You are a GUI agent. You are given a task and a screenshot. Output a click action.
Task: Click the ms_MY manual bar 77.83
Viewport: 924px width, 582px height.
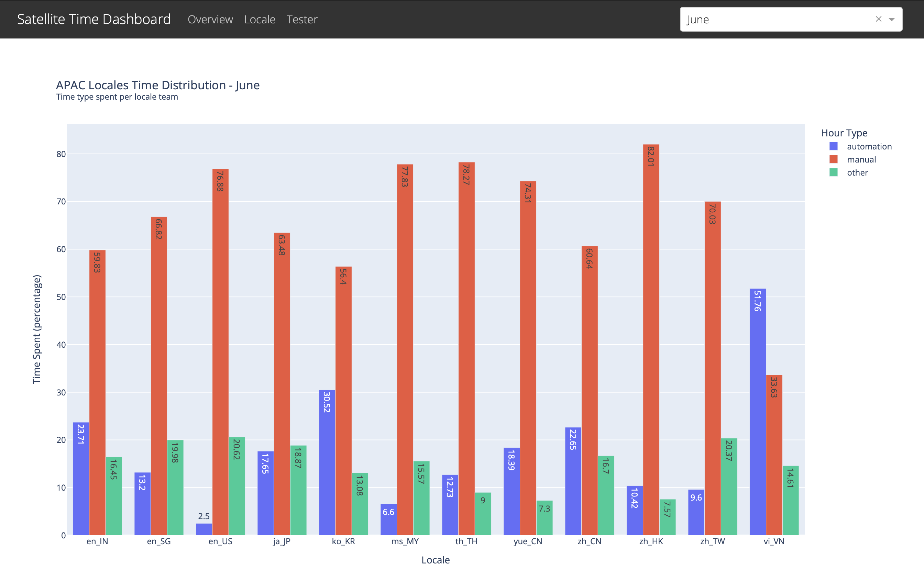coord(405,350)
